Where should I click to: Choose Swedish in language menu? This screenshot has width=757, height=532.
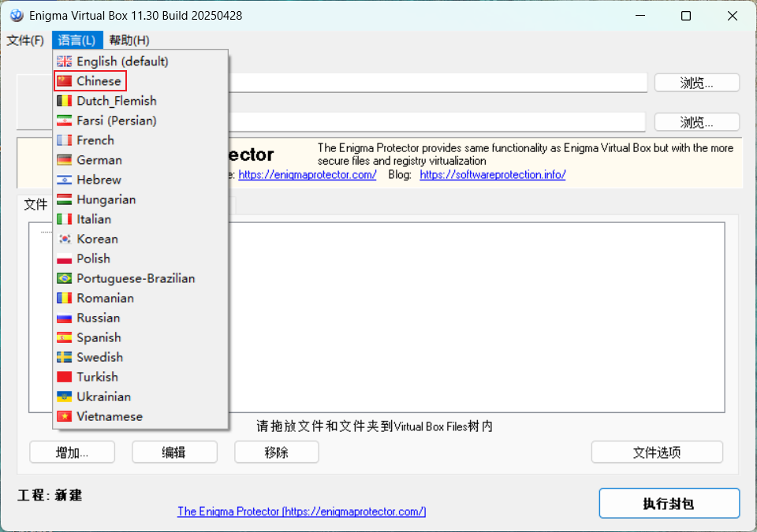140,357
